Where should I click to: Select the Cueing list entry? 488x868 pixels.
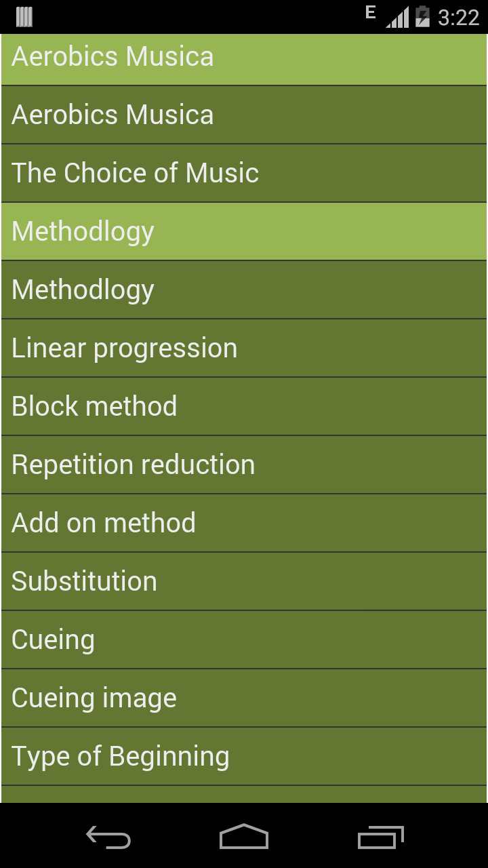click(x=244, y=640)
